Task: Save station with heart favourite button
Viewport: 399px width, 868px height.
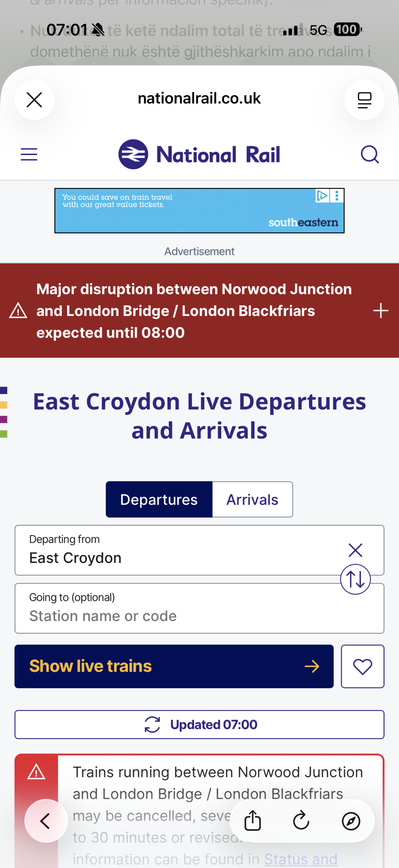Action: click(x=362, y=666)
